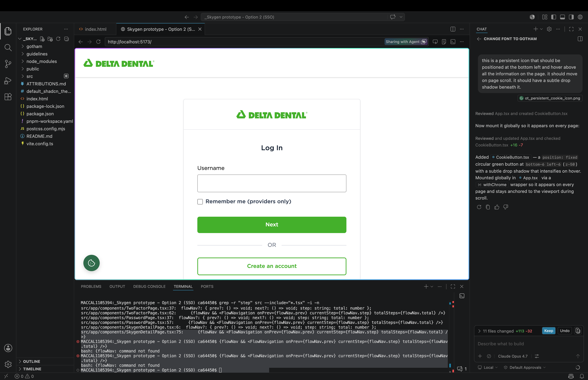Image resolution: width=588 pixels, height=380 pixels.
Task: Split the editor to the right
Action: coord(453,29)
